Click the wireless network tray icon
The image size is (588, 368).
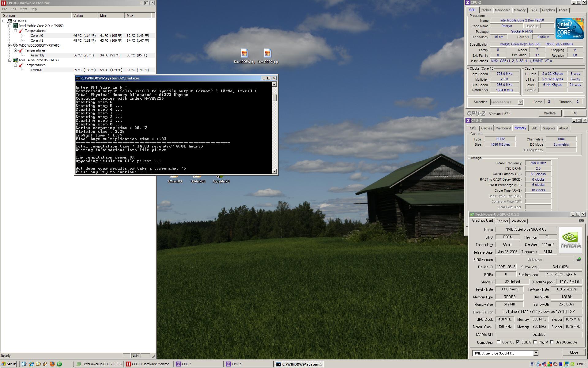pyautogui.click(x=533, y=364)
